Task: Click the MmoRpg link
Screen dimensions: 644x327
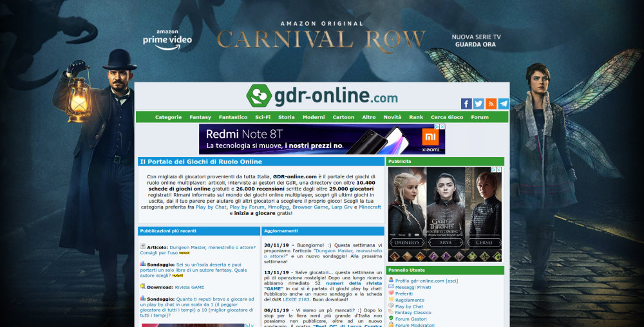Action: pos(278,207)
